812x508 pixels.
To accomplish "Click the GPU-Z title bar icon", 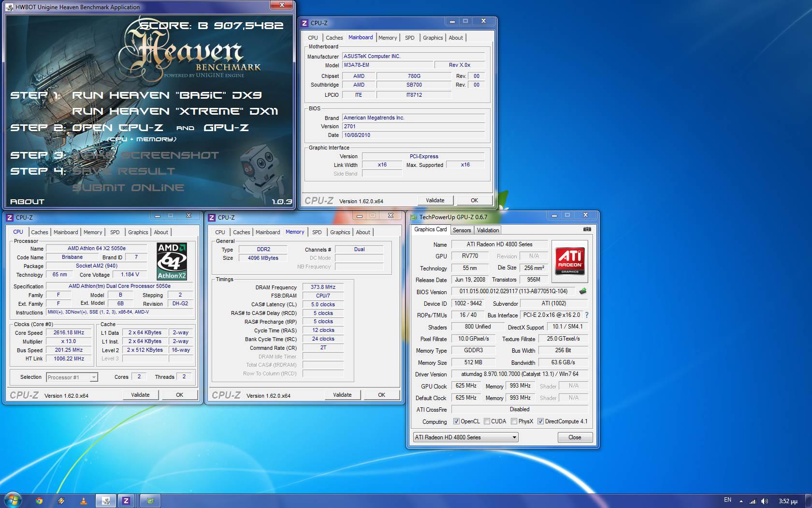I will 414,217.
